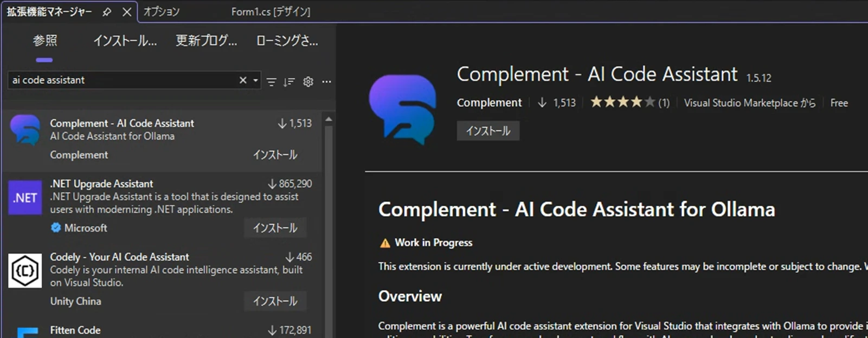This screenshot has height=338, width=868.
Task: Clear the search box text
Action: (243, 80)
